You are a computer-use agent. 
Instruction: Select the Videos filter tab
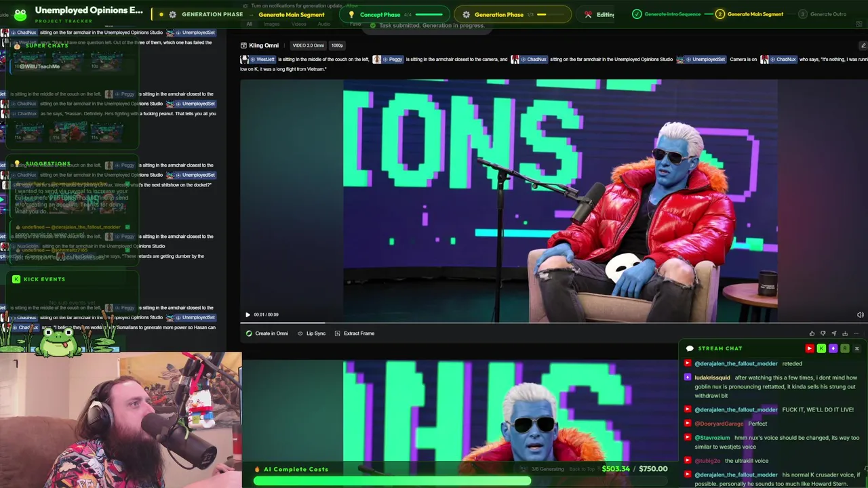pyautogui.click(x=298, y=24)
